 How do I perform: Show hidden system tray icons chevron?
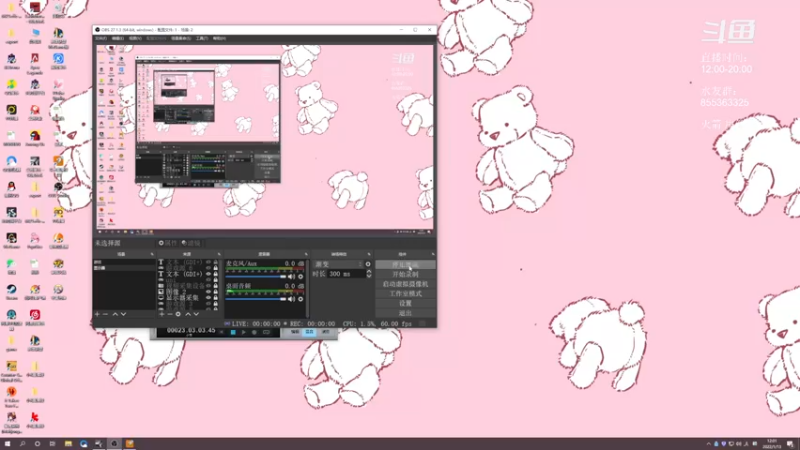pyautogui.click(x=708, y=444)
